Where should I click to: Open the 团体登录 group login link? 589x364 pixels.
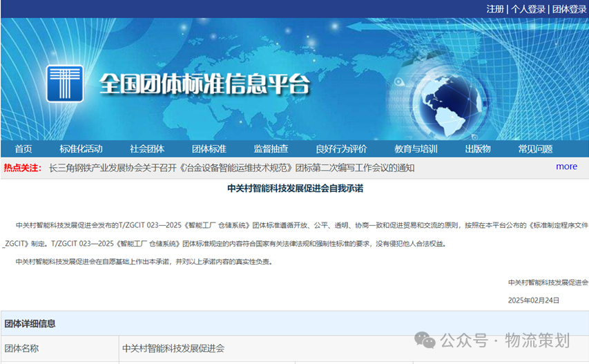coord(569,9)
